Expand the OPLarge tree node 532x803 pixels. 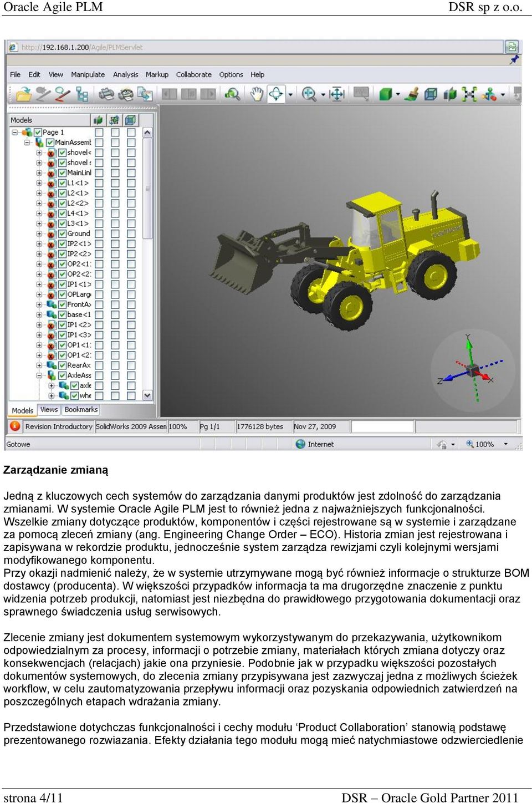(39, 294)
